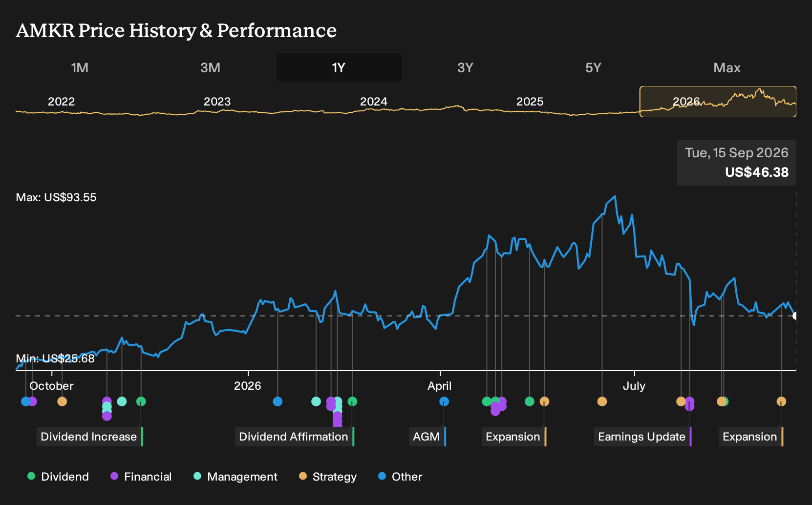Screen dimensions: 812x505
Task: Toggle Other events in the legend
Action: coord(400,477)
